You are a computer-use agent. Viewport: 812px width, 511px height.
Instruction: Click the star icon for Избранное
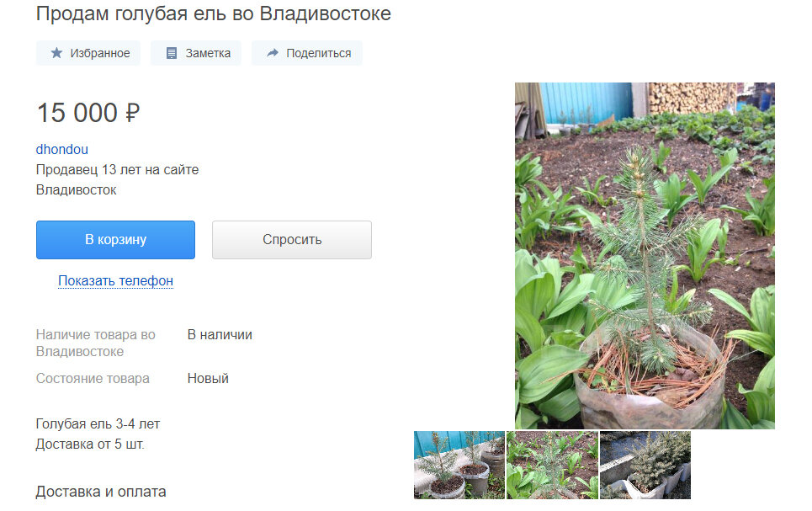56,53
